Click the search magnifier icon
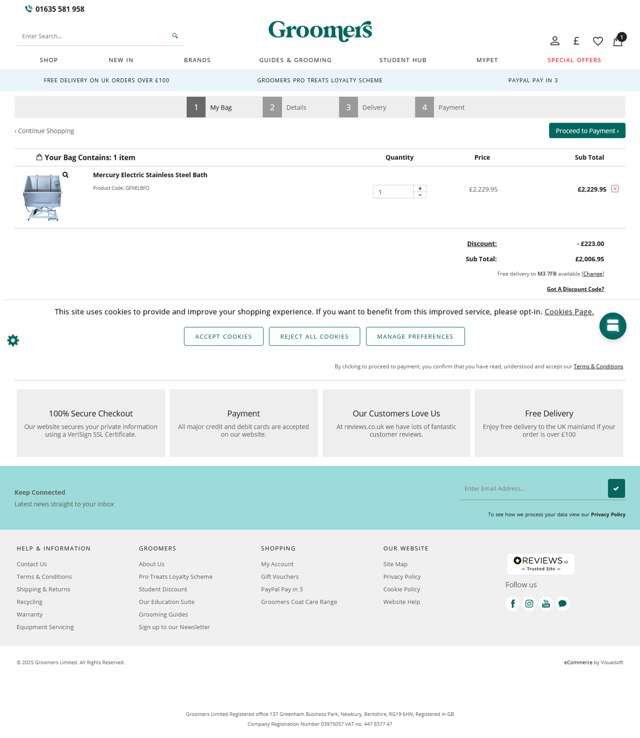Viewport: 640px width, 738px height. coord(175,36)
